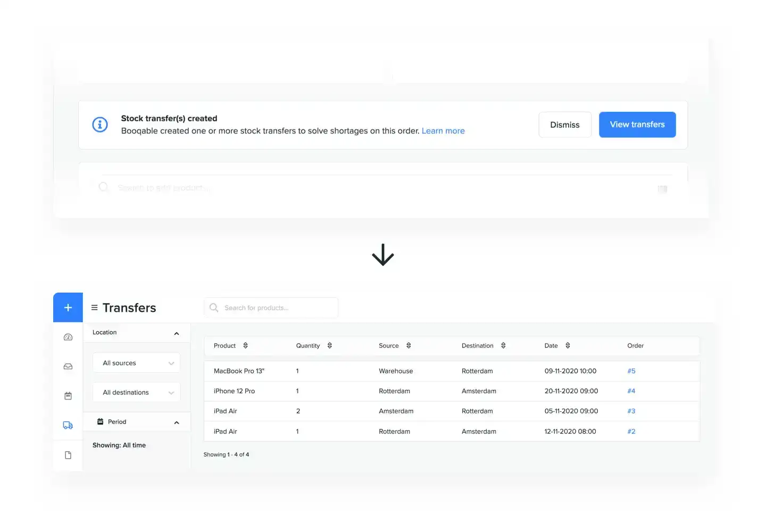This screenshot has height=532, width=766.
Task: Click the search for products field
Action: click(271, 307)
